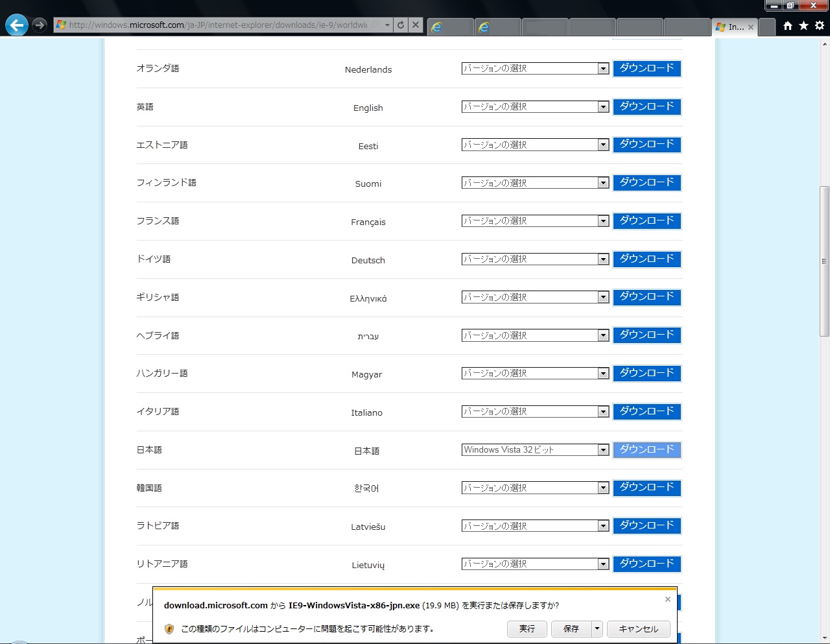Image resolution: width=830 pixels, height=644 pixels.
Task: Open Favorites star icon
Action: coord(803,26)
